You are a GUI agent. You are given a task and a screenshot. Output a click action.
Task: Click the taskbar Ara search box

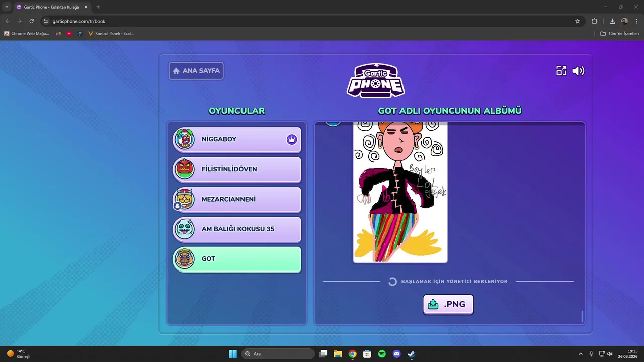278,354
